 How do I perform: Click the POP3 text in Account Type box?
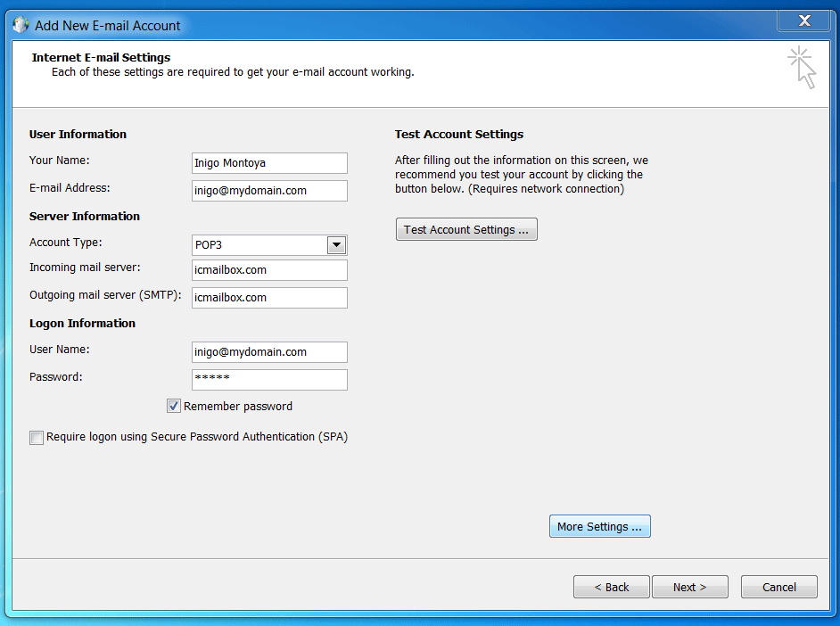pos(207,245)
